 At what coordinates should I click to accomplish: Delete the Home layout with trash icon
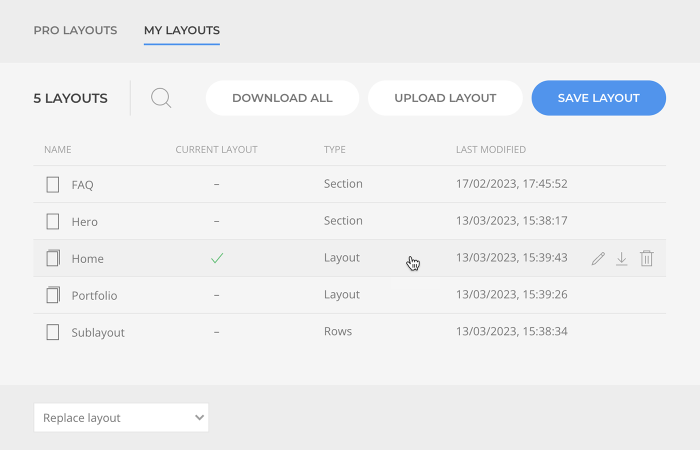pos(647,258)
